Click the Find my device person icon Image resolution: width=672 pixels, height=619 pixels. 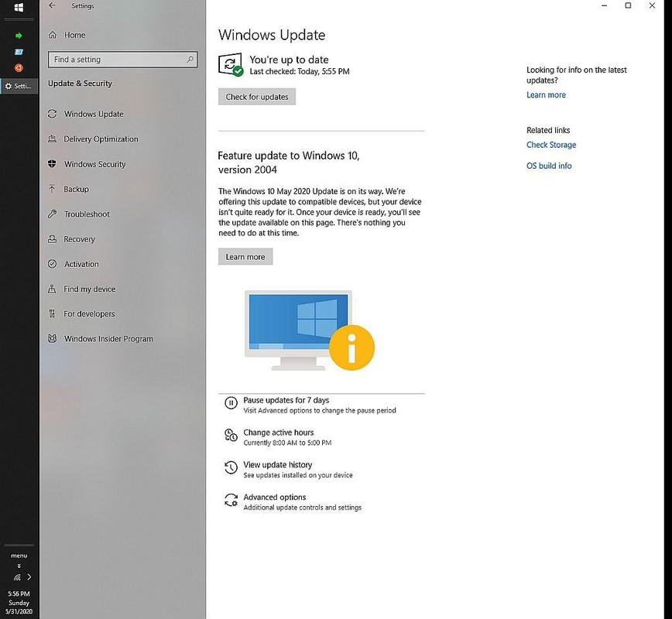[52, 289]
